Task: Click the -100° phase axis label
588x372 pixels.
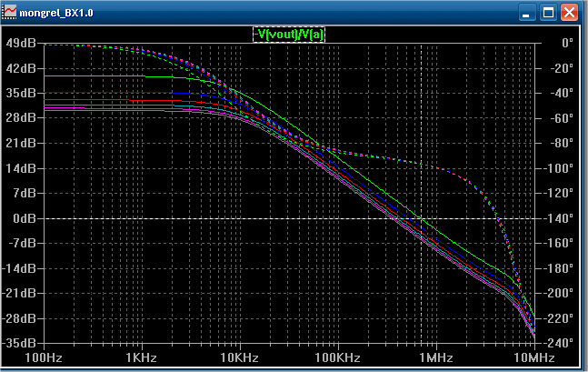Action: [x=559, y=168]
